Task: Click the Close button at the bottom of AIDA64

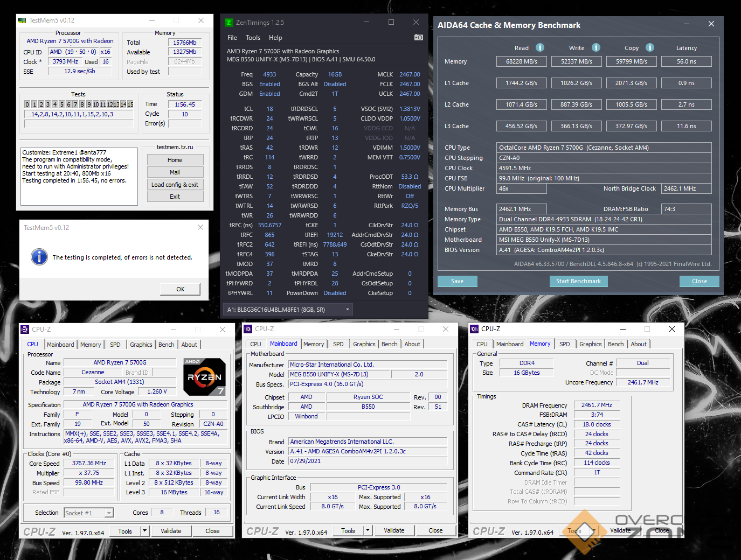Action: tap(700, 281)
